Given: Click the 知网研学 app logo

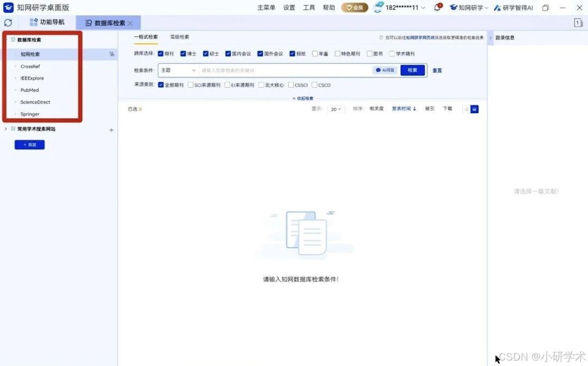Looking at the screenshot, I should point(8,7).
